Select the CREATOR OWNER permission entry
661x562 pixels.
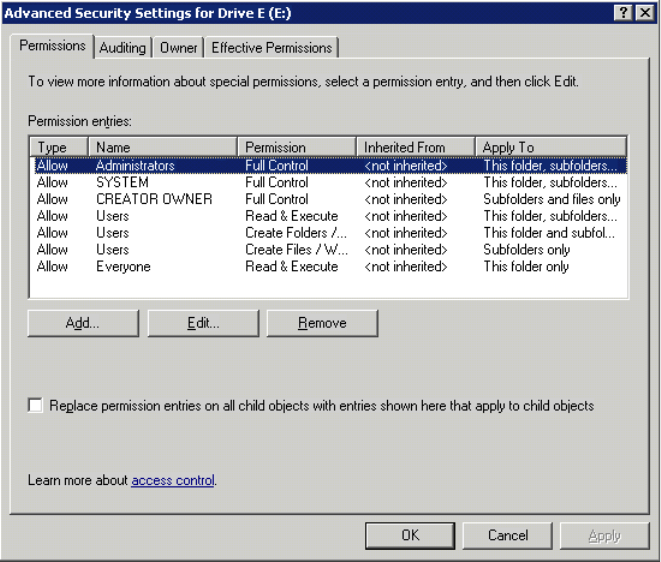click(x=154, y=200)
